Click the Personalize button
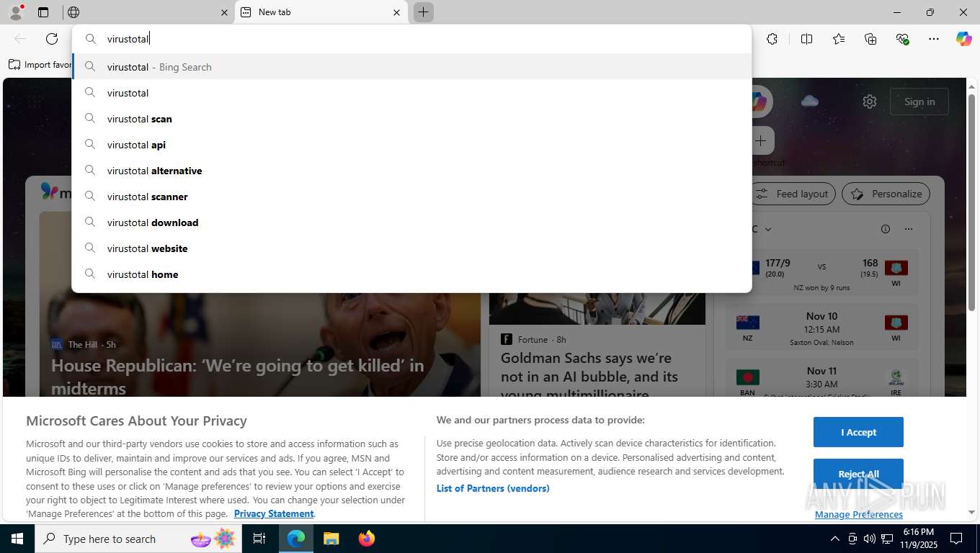 [x=886, y=194]
